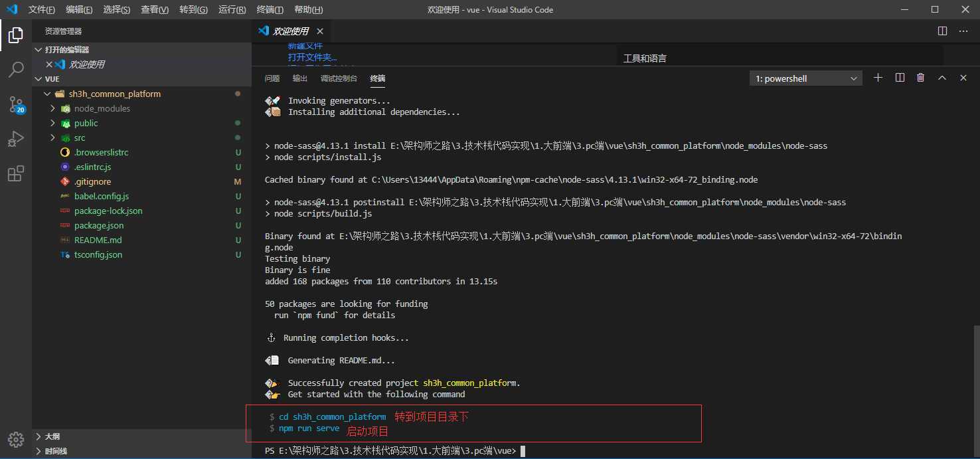Screen dimensions: 980x459
Task: Open the 终端(T) menu
Action: click(270, 10)
